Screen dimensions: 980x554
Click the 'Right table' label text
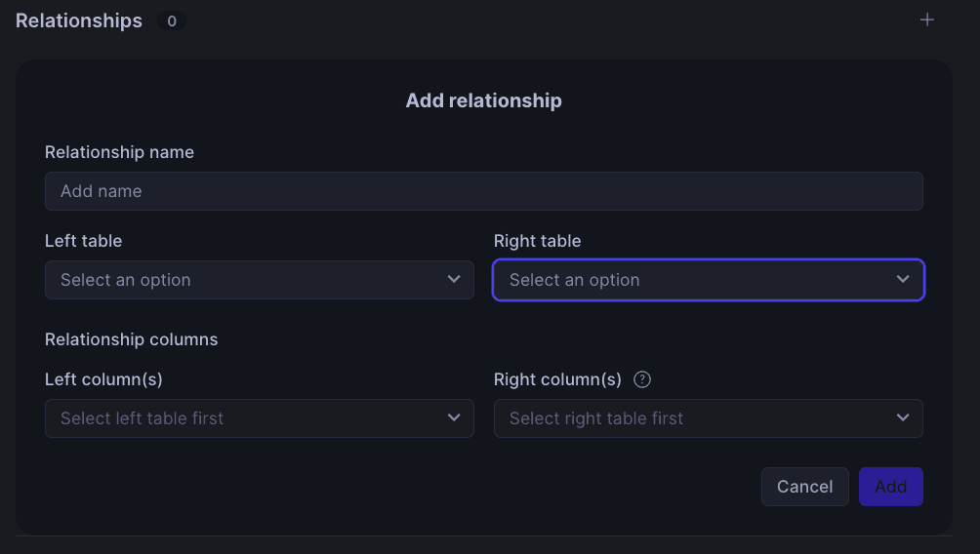tap(537, 241)
